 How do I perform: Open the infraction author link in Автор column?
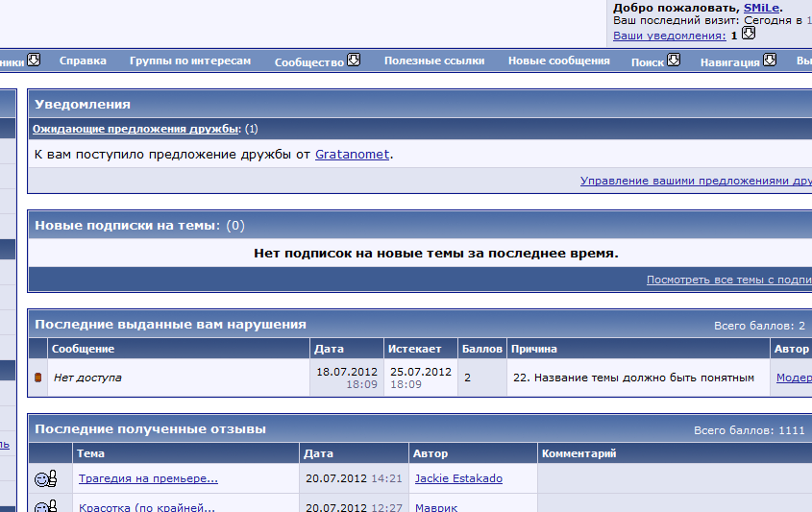pyautogui.click(x=794, y=378)
